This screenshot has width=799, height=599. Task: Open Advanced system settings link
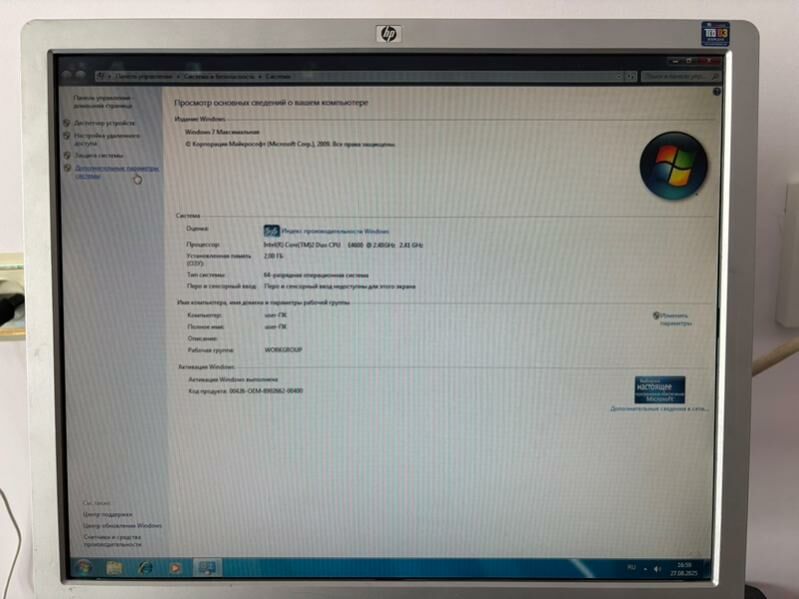[x=117, y=172]
